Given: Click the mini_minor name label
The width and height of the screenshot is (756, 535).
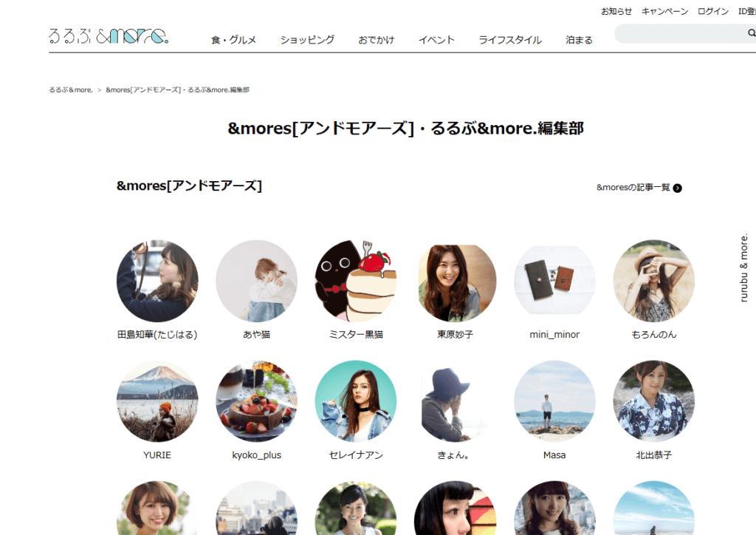Looking at the screenshot, I should [554, 334].
